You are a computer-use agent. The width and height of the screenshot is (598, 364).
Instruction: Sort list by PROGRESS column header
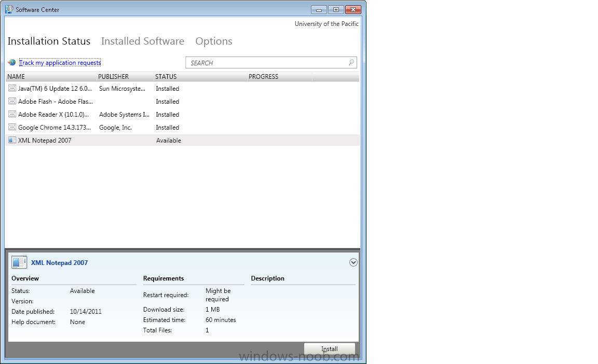[280, 77]
